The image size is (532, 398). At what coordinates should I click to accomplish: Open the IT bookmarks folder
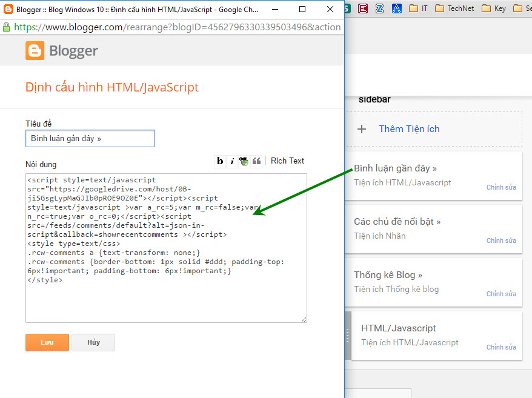click(418, 8)
